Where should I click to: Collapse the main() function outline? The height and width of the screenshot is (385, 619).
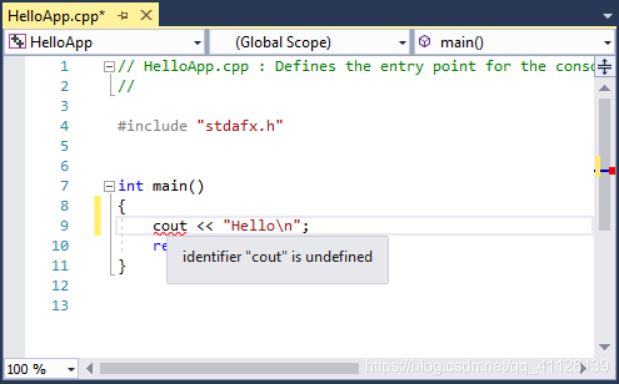click(x=109, y=186)
